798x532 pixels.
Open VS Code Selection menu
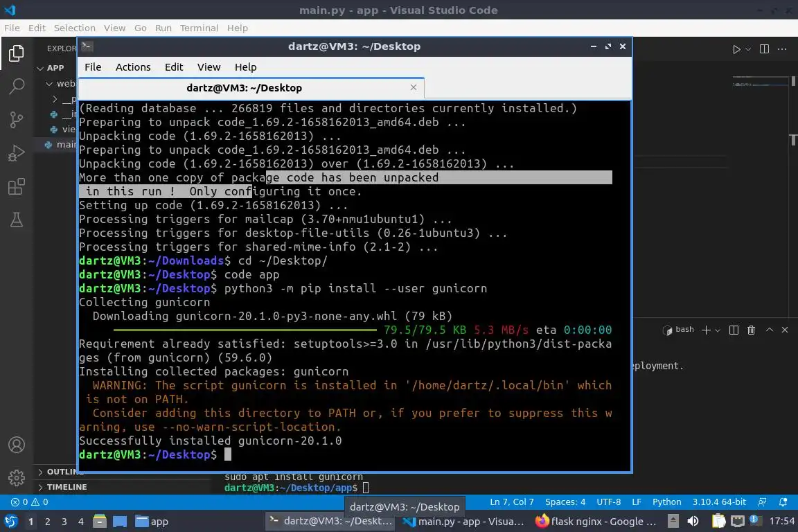(74, 28)
